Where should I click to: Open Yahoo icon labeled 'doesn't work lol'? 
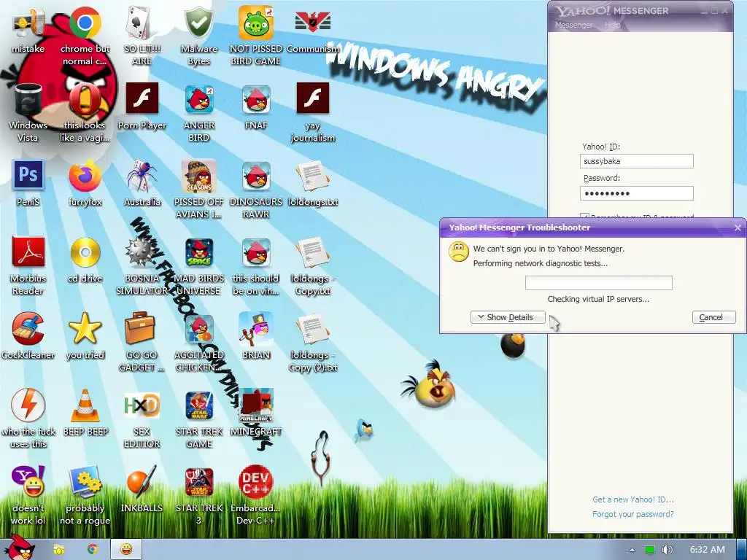[28, 481]
